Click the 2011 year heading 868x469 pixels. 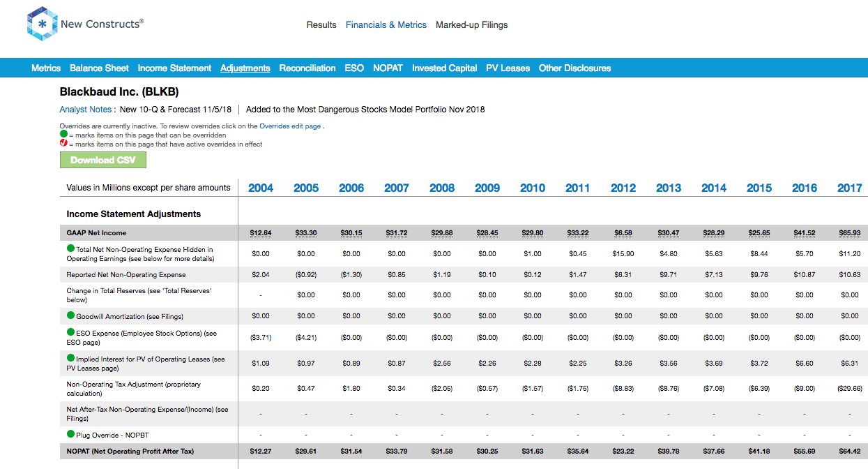pos(578,188)
